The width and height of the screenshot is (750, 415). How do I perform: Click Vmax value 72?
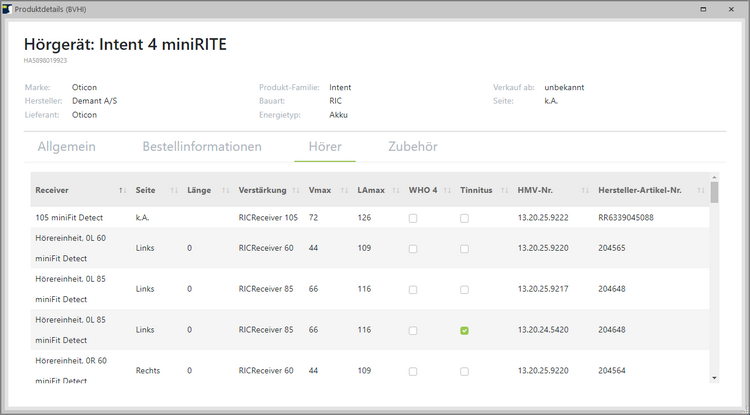313,218
